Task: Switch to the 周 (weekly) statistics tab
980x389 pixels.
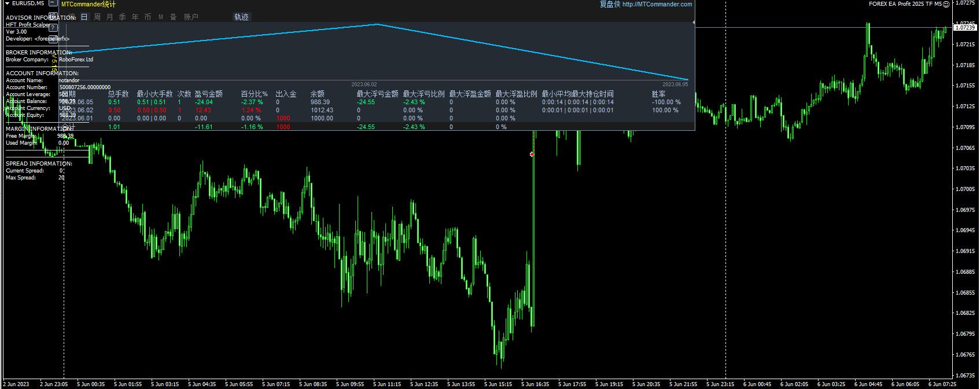Action: pyautogui.click(x=97, y=17)
